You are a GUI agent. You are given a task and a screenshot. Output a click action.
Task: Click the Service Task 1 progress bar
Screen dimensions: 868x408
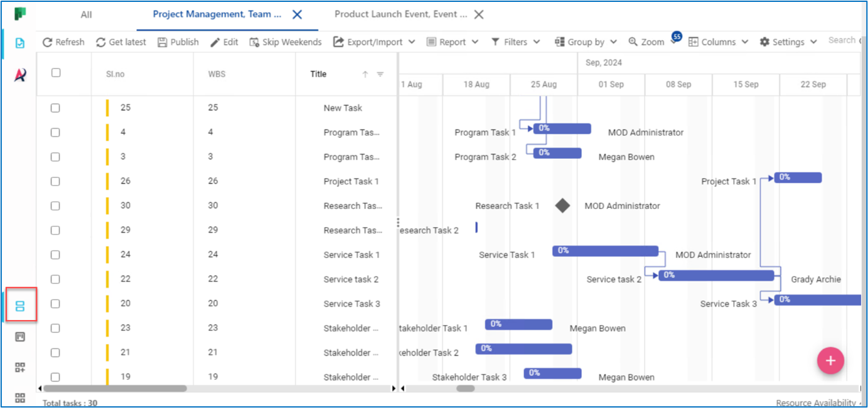605,251
